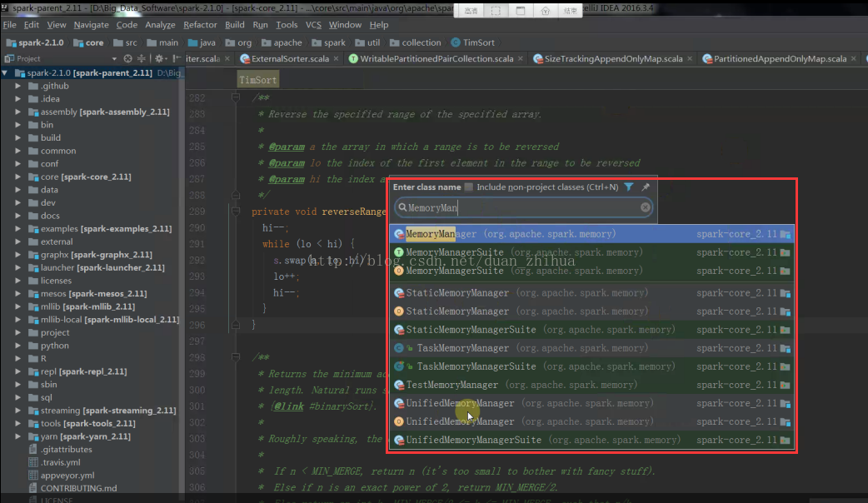
Task: Click the class icon of TestMemoryManager result
Action: click(x=398, y=385)
